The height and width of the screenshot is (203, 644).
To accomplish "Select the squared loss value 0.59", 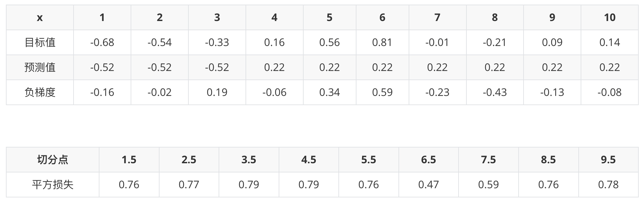I will tap(488, 185).
